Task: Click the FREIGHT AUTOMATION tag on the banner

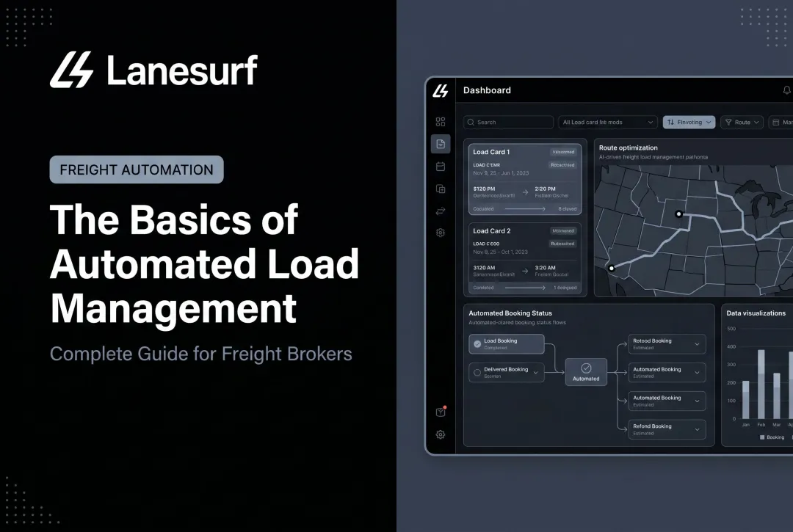Action: [x=137, y=170]
